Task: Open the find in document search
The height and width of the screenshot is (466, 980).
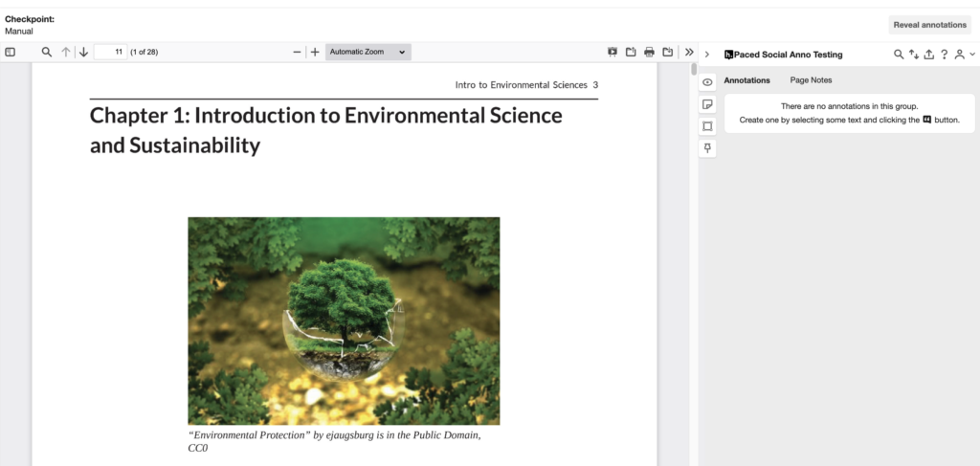Action: 46,53
